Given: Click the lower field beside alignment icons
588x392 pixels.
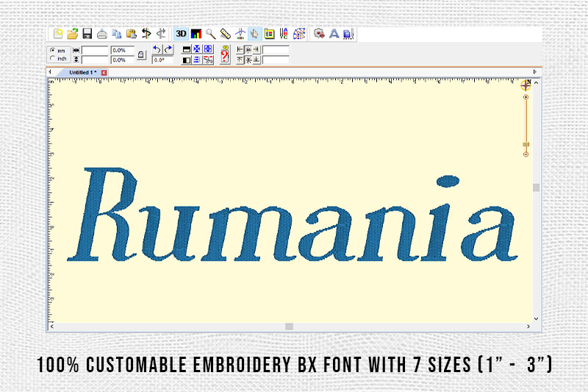Looking at the screenshot, I should point(276,60).
